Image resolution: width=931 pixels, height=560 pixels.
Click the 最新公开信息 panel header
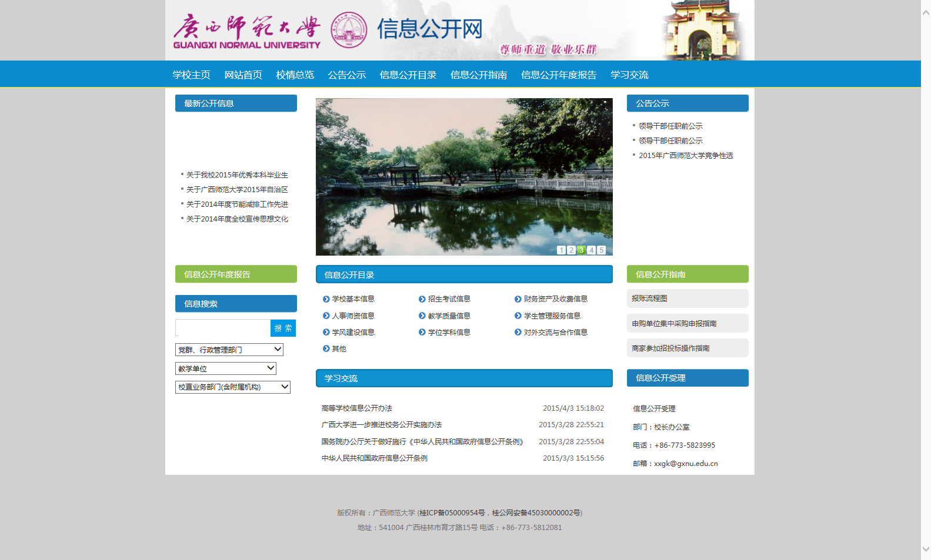(x=236, y=103)
